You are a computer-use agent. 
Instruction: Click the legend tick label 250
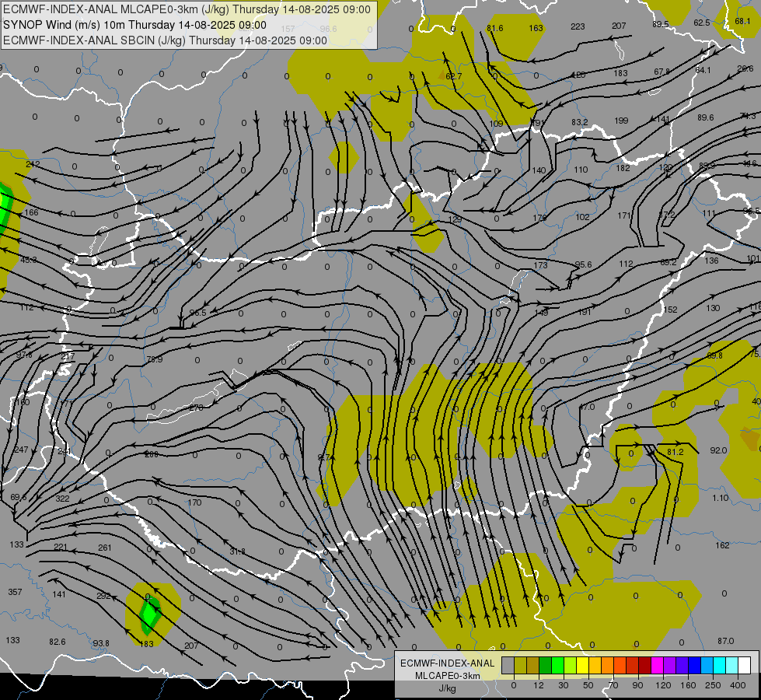713,685
